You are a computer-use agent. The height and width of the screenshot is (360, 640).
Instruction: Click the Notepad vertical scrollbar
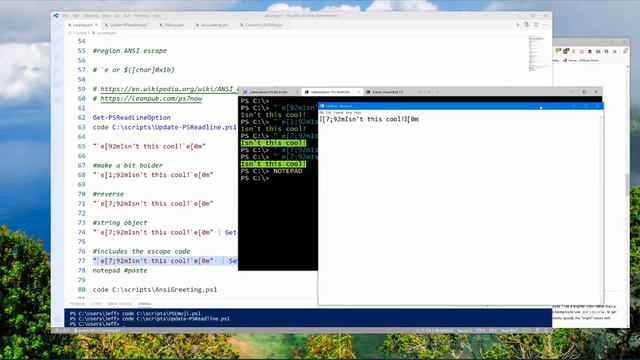click(x=601, y=209)
